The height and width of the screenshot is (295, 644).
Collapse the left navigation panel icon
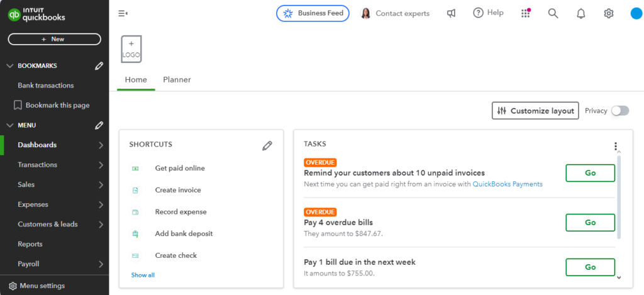coord(123,14)
